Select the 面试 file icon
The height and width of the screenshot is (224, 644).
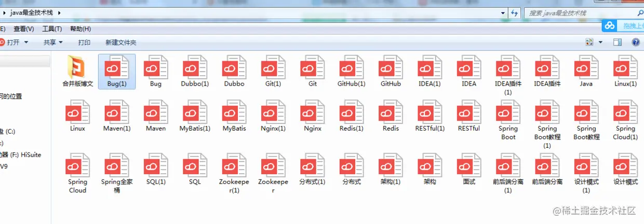(x=469, y=165)
